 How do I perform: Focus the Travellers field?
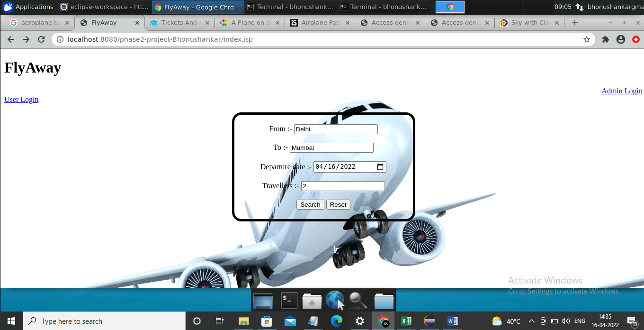point(343,186)
